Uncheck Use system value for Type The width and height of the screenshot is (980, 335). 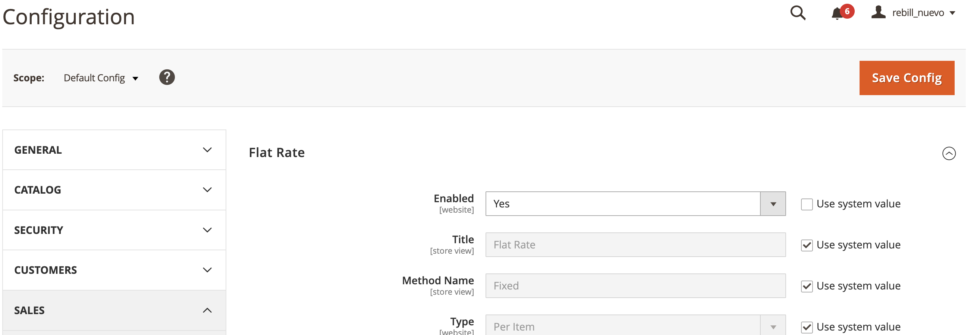tap(807, 327)
